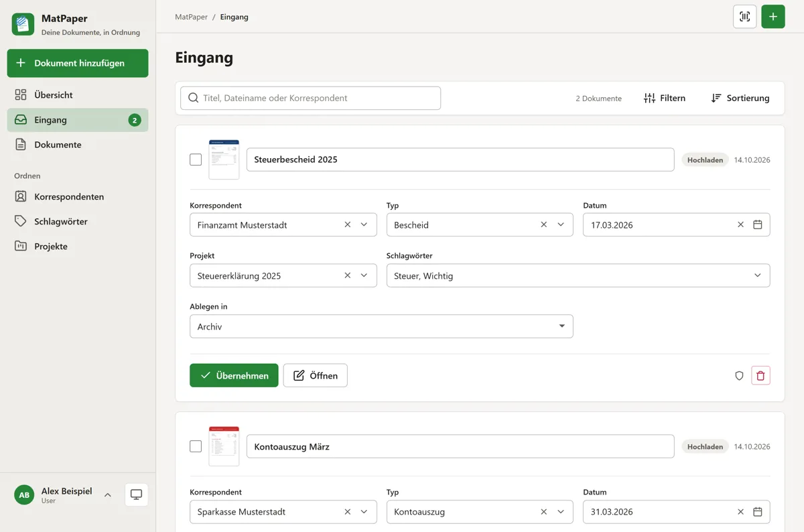The image size is (804, 532).
Task: Expand the Steuererklärung 2025 project dropdown
Action: tap(364, 275)
